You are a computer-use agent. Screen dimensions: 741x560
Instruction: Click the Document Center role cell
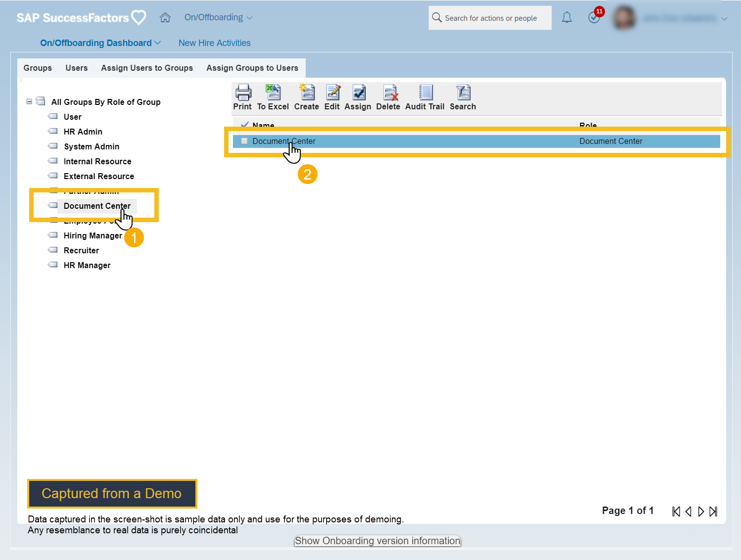tap(611, 141)
